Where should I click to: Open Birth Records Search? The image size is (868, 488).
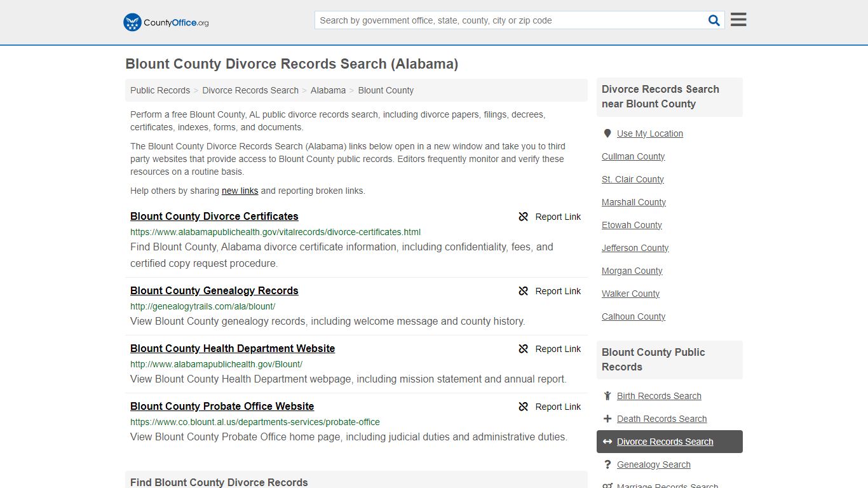[659, 396]
